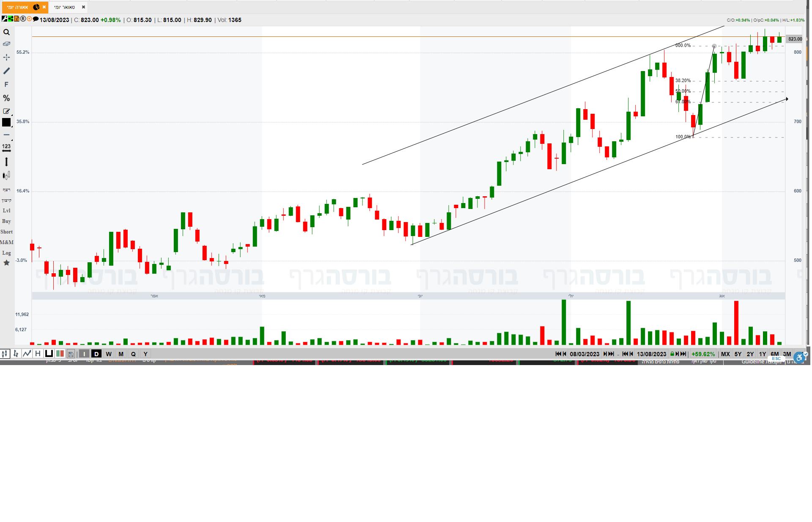Select the magnifier zoom tool
812x522 pixels.
(x=6, y=32)
